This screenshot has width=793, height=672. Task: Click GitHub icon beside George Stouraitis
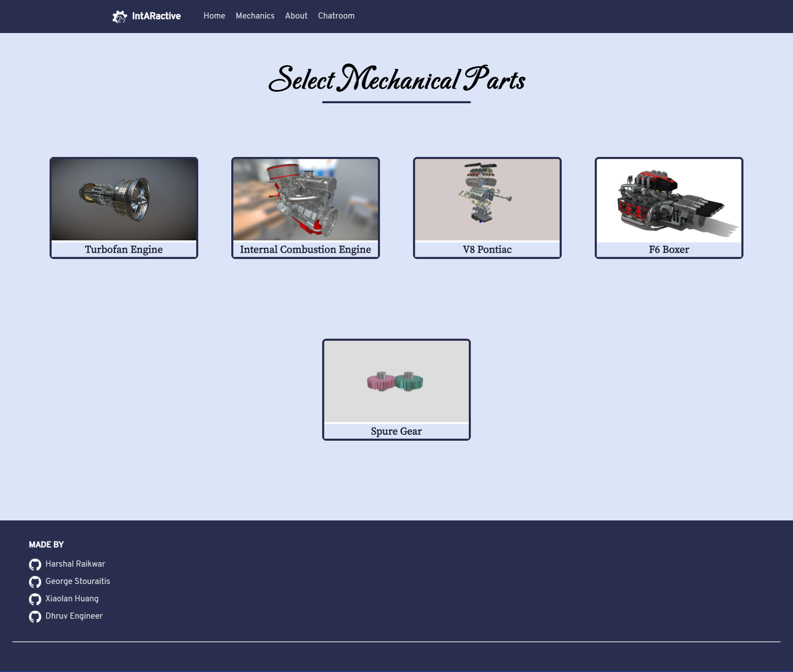pos(35,582)
